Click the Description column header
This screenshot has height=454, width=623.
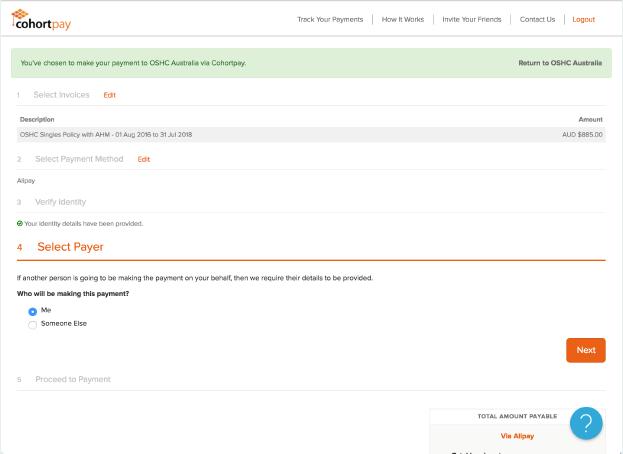(x=37, y=120)
